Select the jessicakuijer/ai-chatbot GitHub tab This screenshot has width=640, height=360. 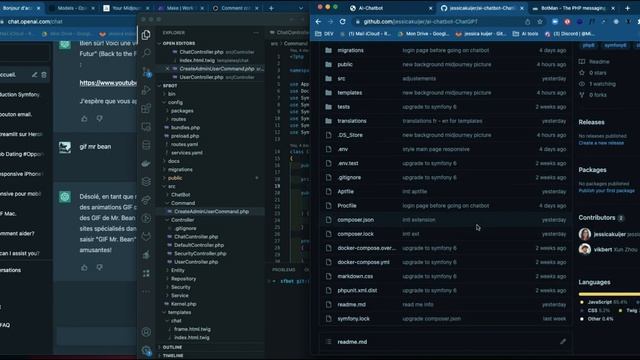(482, 8)
